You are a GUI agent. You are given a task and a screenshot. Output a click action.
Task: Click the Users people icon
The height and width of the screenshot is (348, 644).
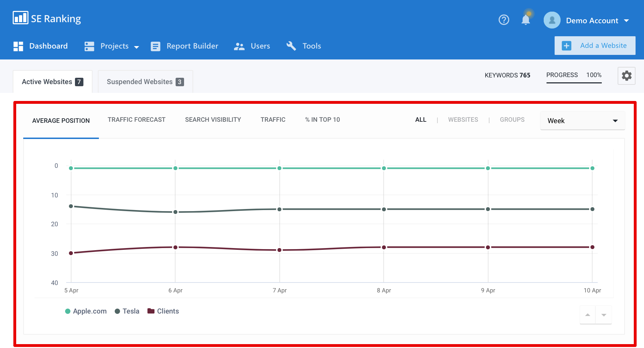[239, 46]
